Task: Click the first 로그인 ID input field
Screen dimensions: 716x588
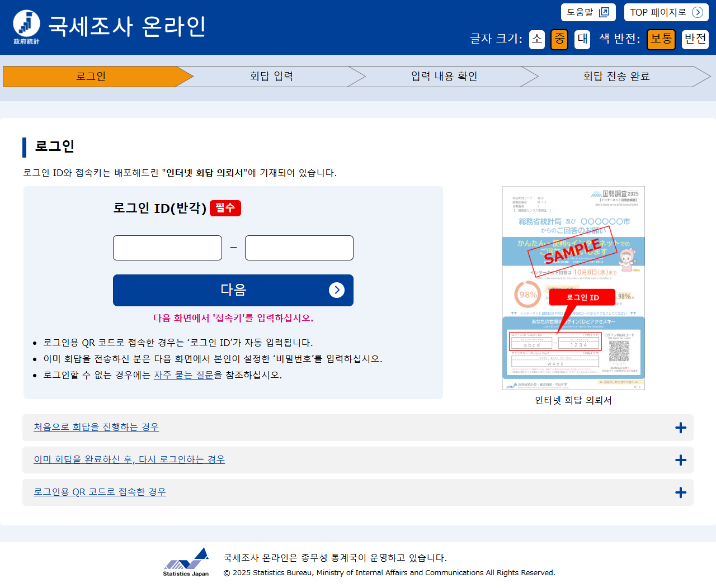Action: click(168, 248)
